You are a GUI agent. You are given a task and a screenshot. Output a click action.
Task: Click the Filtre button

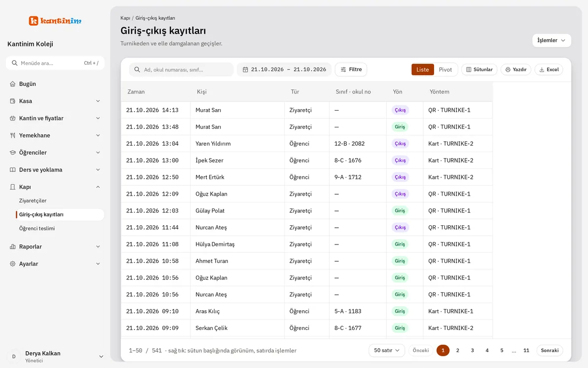pos(351,70)
